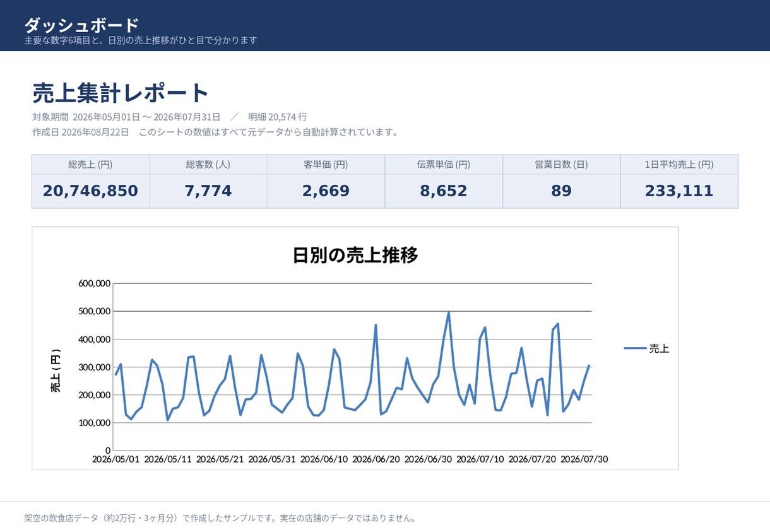770x532 pixels.
Task: Click the 2026/05/21 x-axis label
Action: (x=220, y=459)
